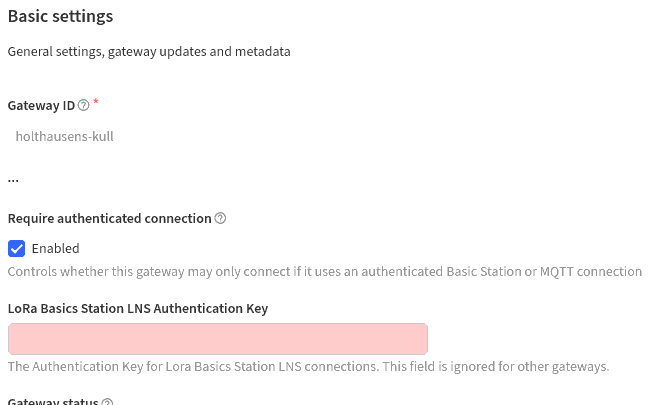Click the words gateway updates and metadata
This screenshot has height=405, width=654.
click(199, 51)
